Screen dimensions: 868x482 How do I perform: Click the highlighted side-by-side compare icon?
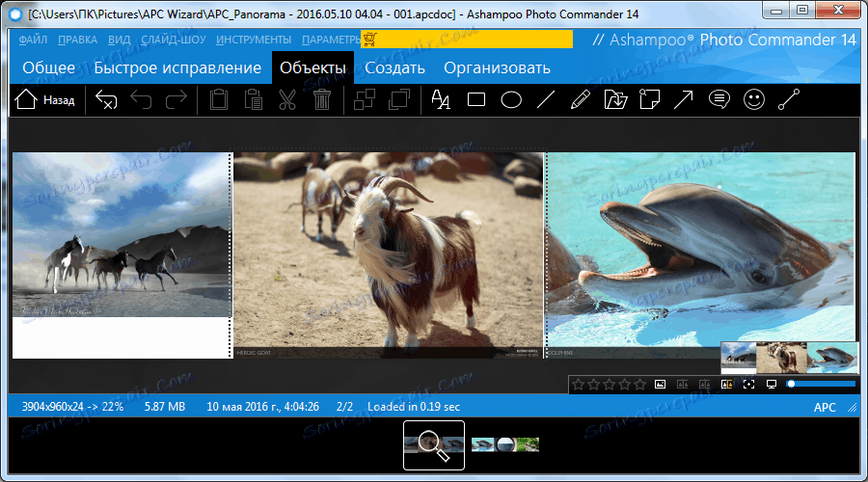pos(726,384)
